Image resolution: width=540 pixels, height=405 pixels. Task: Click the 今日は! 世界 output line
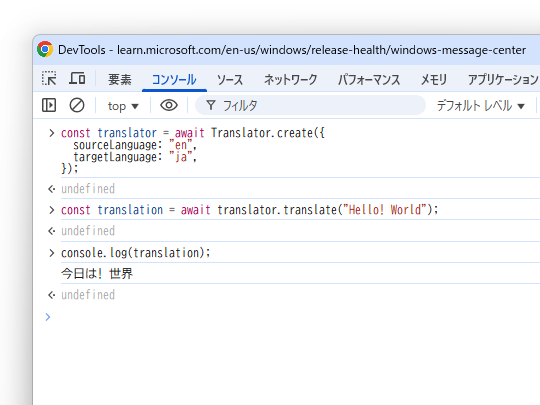pyautogui.click(x=97, y=273)
